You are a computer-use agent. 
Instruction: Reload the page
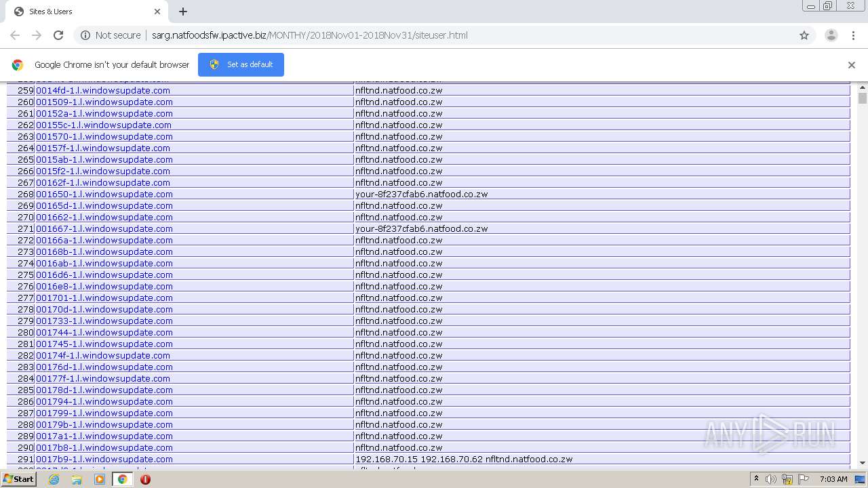pyautogui.click(x=58, y=35)
